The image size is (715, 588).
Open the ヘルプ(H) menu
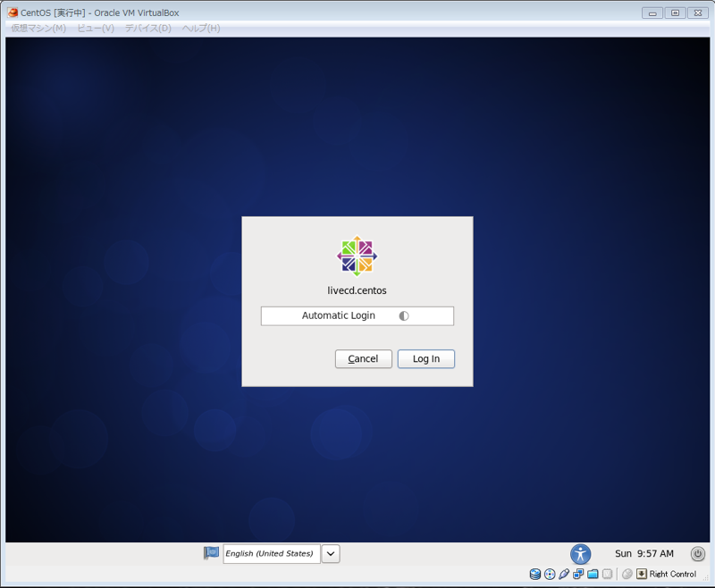pyautogui.click(x=201, y=29)
